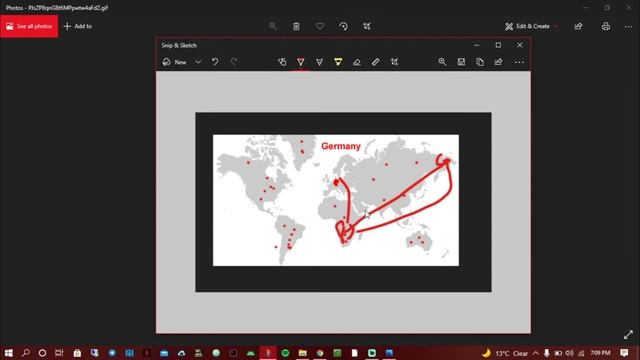Expand the hidden system tray icons chevron
This screenshot has width=640, height=360.
536,353
